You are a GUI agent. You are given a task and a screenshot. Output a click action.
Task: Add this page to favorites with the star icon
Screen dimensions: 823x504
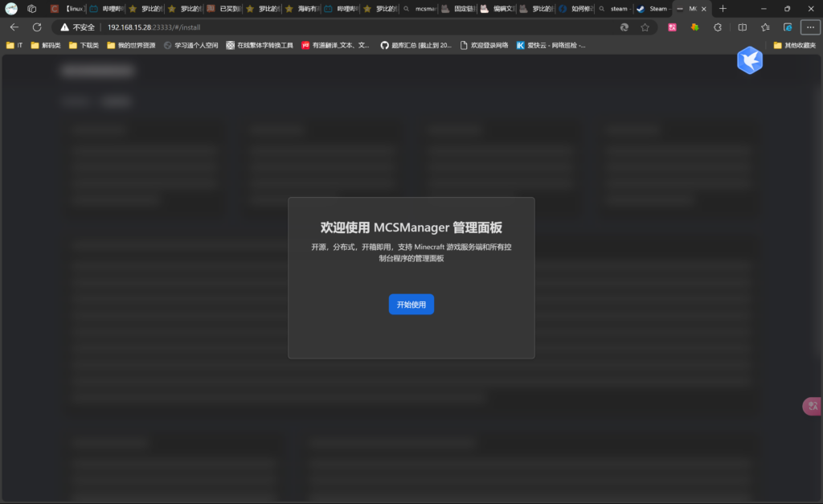(x=645, y=27)
